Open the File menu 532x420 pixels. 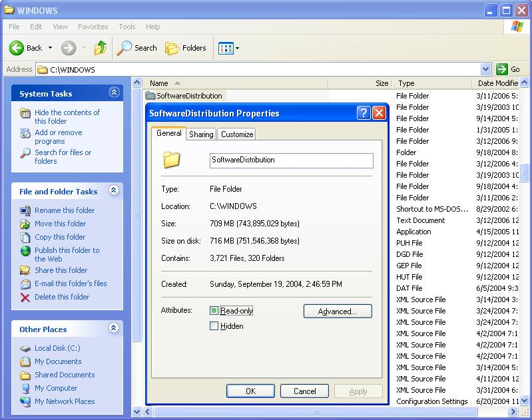(14, 27)
